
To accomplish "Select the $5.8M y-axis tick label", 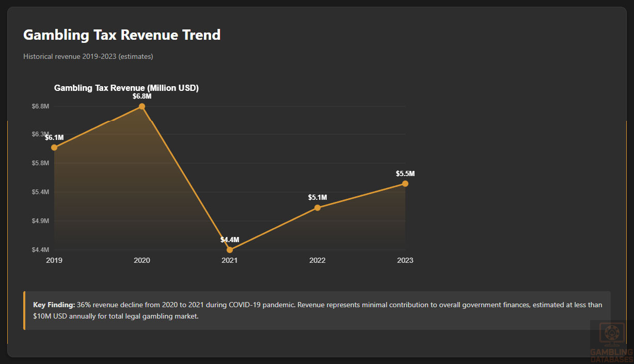I will click(x=40, y=163).
